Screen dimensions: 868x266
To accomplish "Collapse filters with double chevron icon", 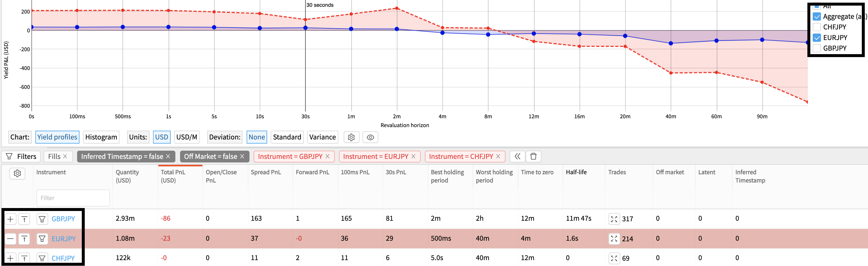I will (517, 157).
